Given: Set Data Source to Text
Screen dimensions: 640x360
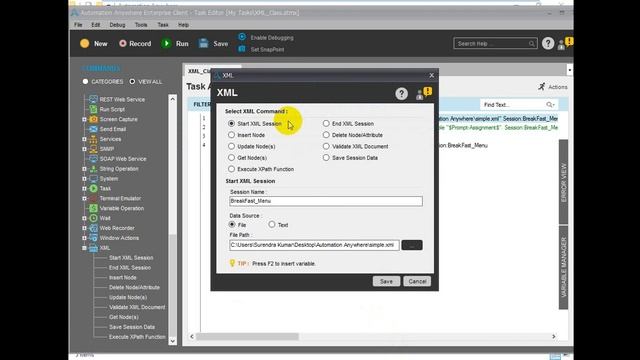Looking at the screenshot, I should click(x=272, y=224).
